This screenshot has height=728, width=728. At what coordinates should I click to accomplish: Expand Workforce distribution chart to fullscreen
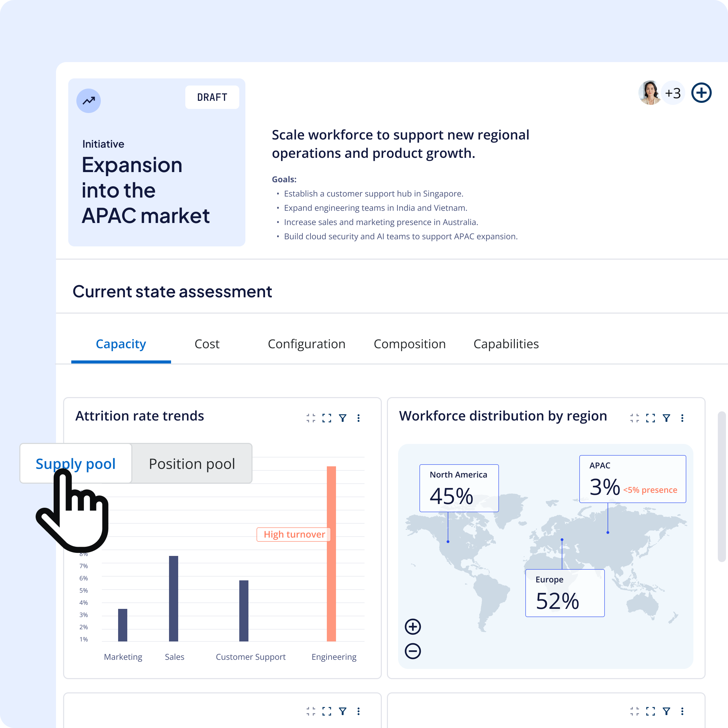[650, 418]
